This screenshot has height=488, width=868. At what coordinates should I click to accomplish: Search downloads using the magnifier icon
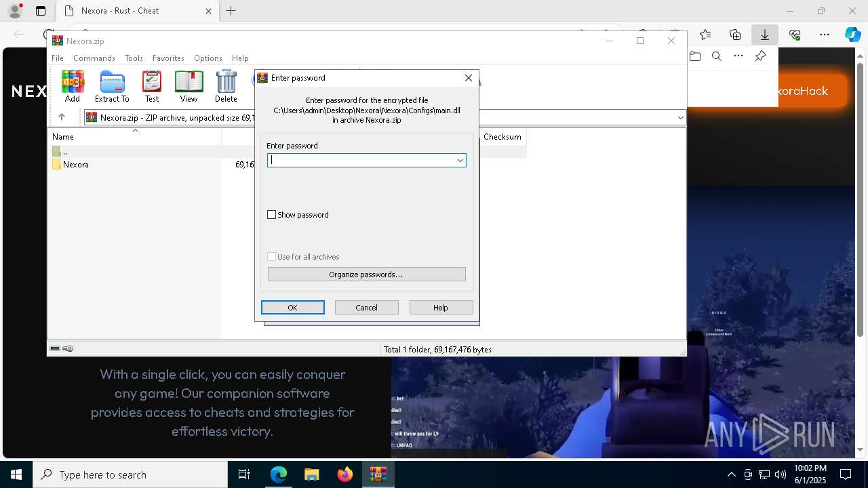click(x=717, y=56)
